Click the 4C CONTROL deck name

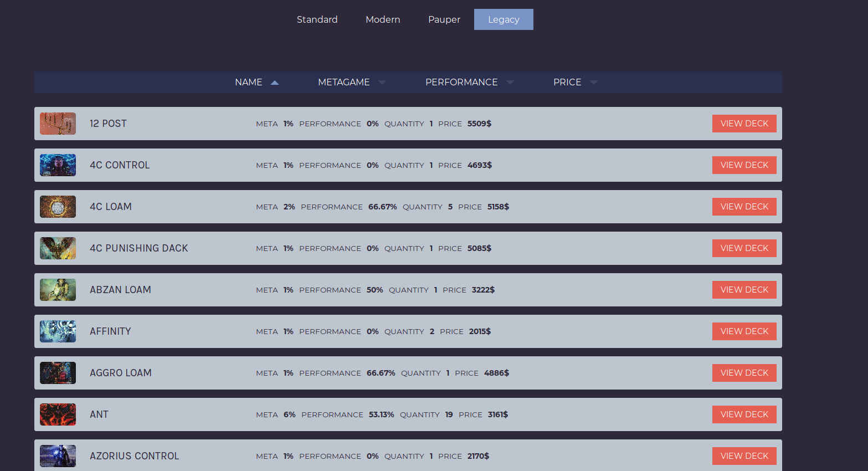click(x=120, y=165)
